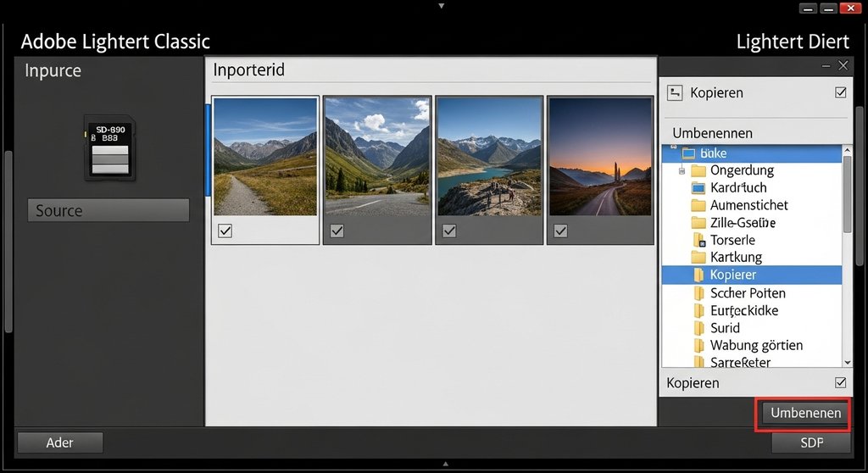Open the cloudy valley road thumbnail

[377, 157]
